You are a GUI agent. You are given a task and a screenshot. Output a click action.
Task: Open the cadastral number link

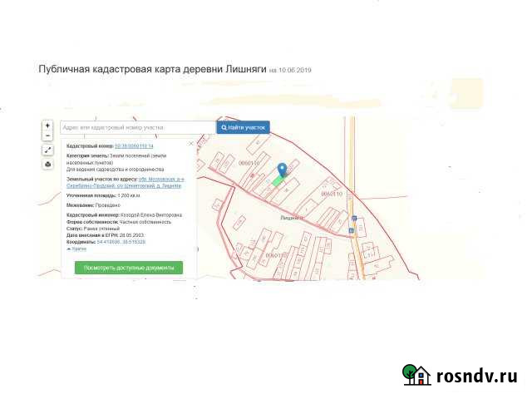click(x=134, y=146)
